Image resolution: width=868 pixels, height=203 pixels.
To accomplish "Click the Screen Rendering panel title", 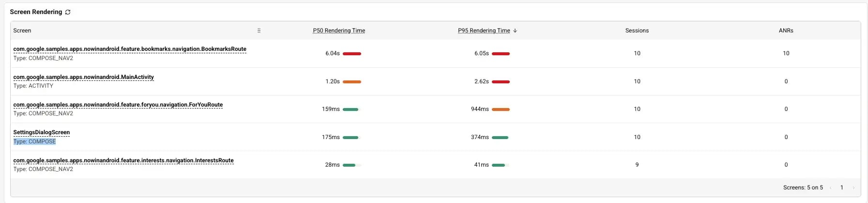I will coord(36,12).
